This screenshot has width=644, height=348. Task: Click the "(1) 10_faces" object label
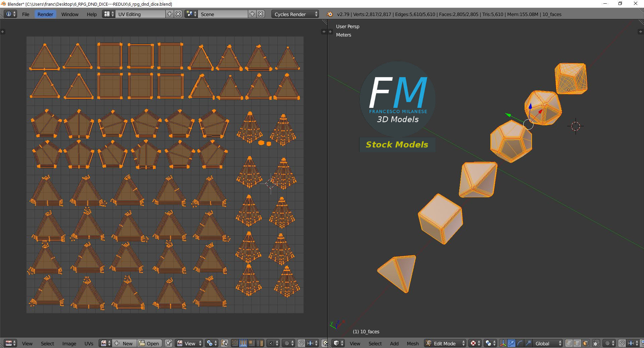(366, 332)
